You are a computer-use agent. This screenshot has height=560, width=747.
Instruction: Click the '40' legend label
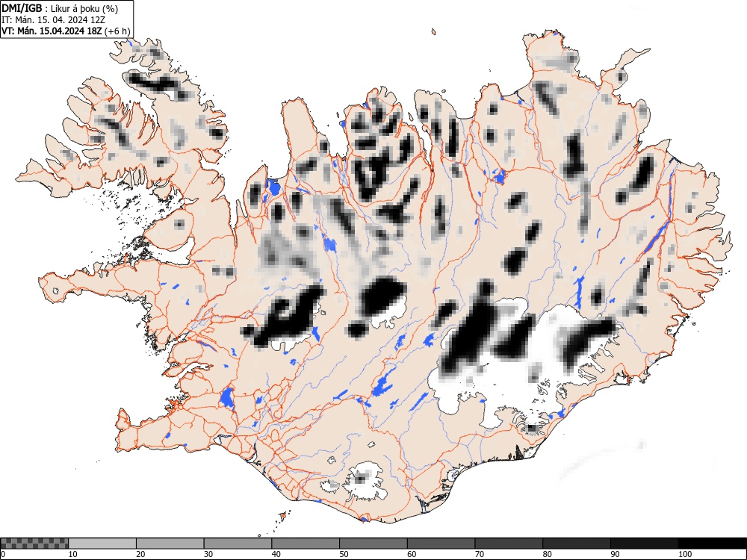pyautogui.click(x=276, y=554)
